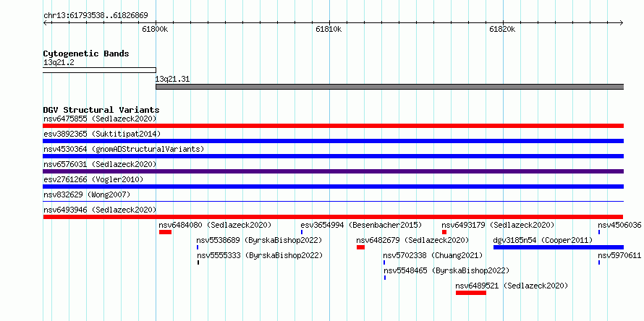Click the 13q21.2 cytogenetic band box
The image size is (644, 321).
coord(99,70)
